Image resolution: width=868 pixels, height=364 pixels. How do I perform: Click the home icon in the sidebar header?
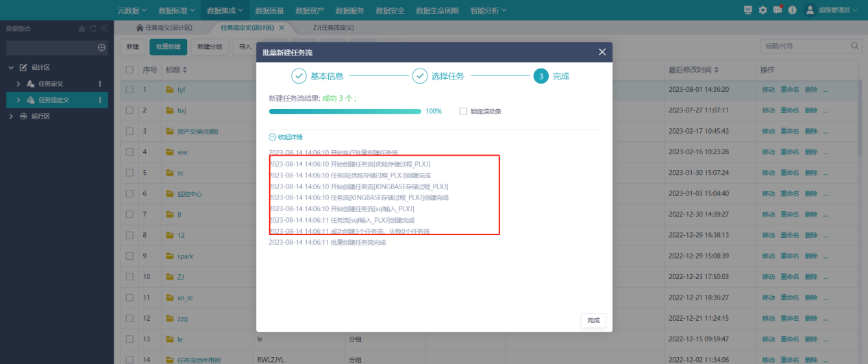[82, 29]
